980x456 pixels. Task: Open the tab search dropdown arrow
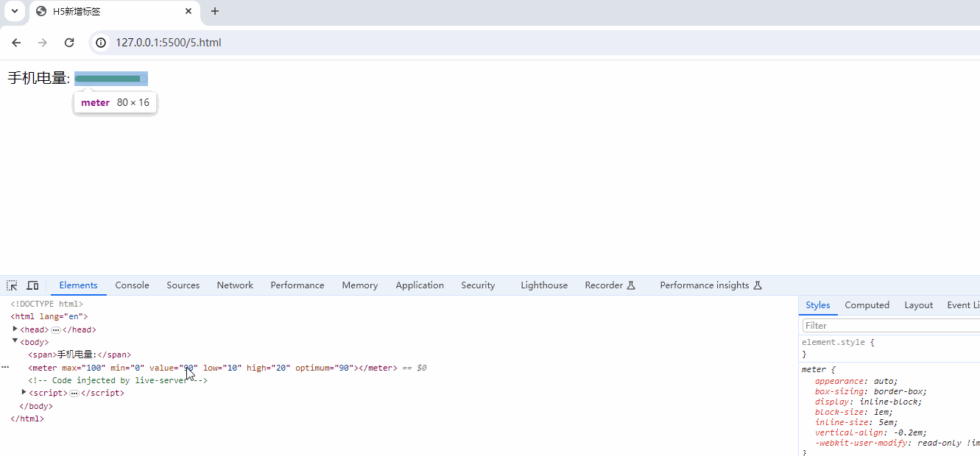pos(14,11)
